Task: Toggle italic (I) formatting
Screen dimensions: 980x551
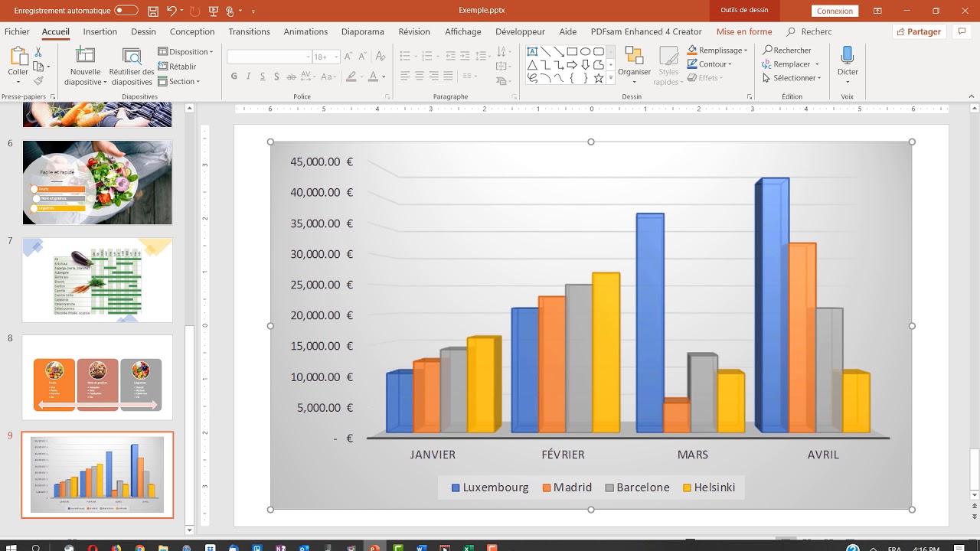Action: pyautogui.click(x=249, y=77)
